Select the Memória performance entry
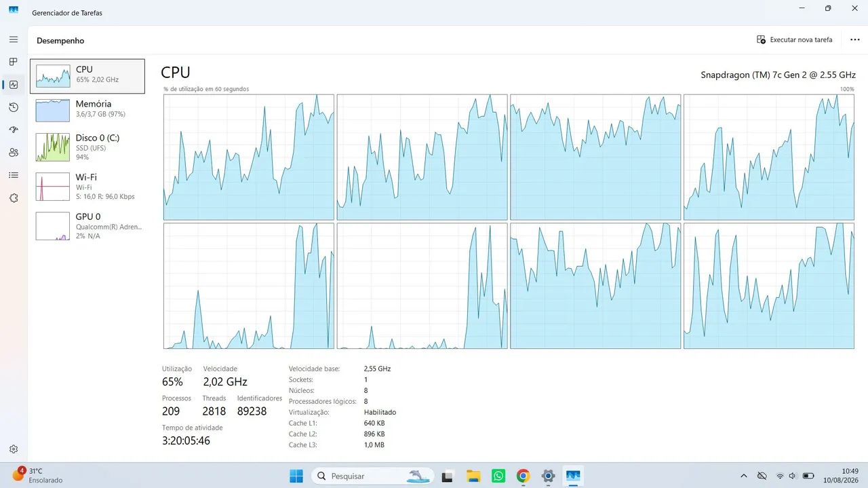The width and height of the screenshot is (868, 488). [x=87, y=110]
